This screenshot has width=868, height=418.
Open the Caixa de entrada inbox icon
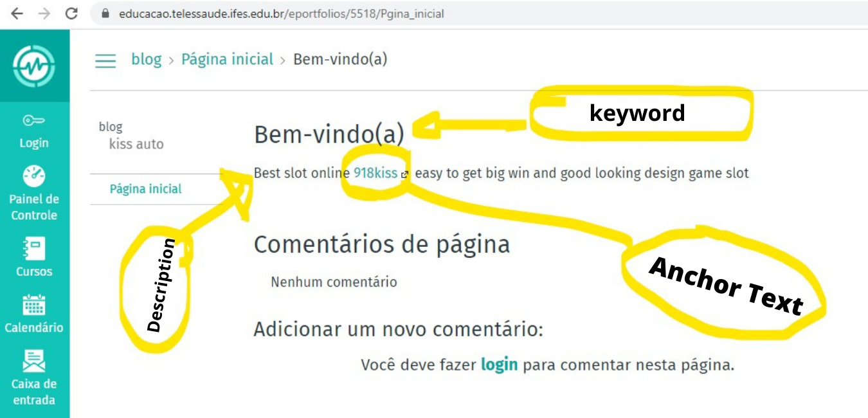[x=34, y=361]
